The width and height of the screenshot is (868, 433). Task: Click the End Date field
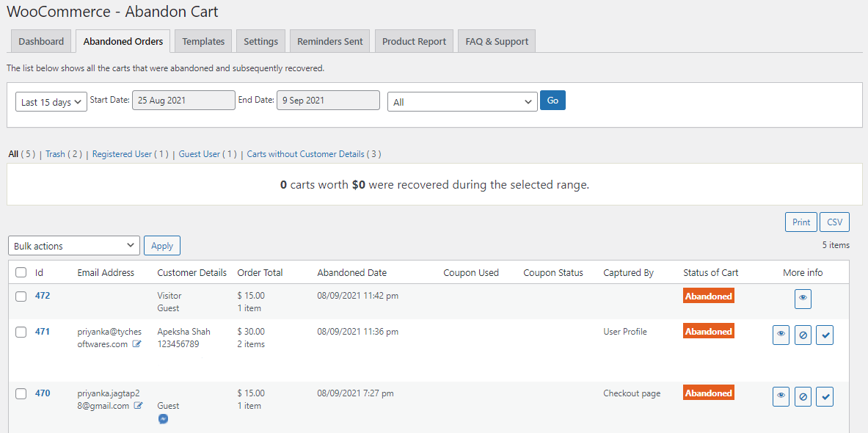328,101
